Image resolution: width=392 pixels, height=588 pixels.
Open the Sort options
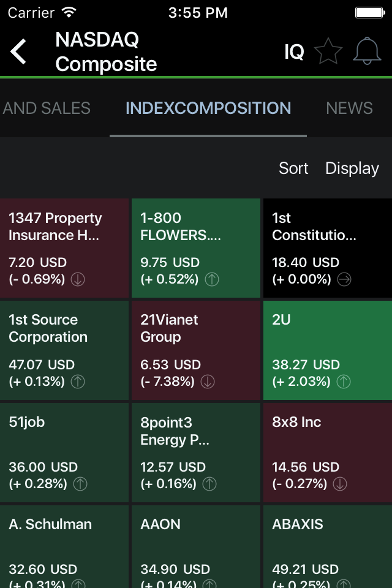[293, 168]
